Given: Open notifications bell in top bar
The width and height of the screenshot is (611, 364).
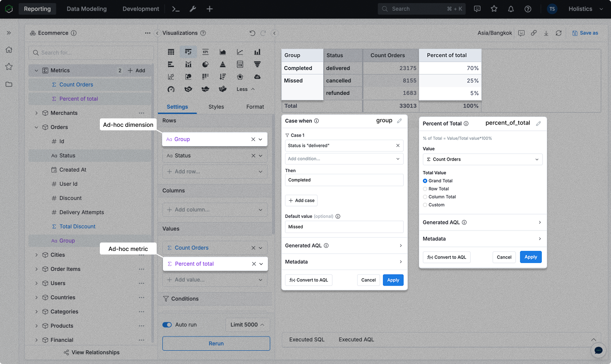Looking at the screenshot, I should [x=511, y=9].
